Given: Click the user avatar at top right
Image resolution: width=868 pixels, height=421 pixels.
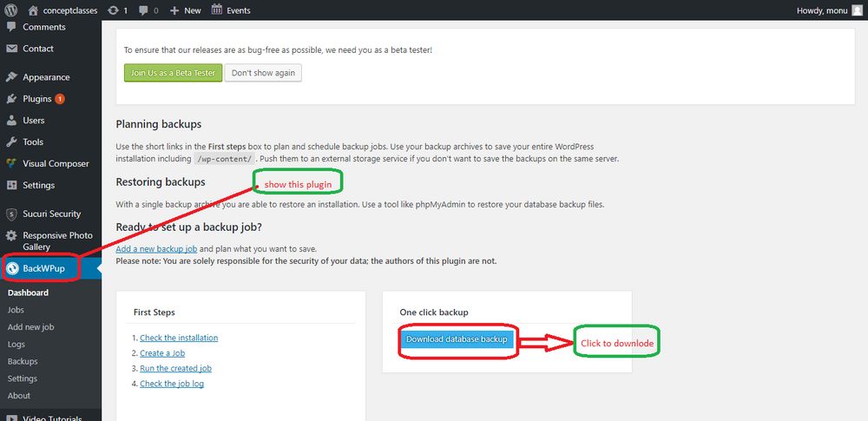Looking at the screenshot, I should [857, 10].
